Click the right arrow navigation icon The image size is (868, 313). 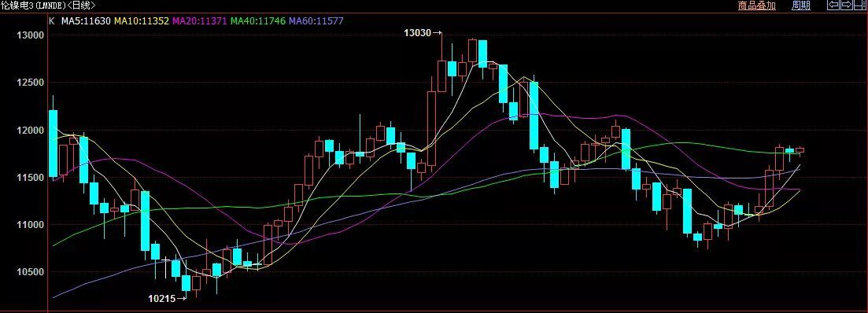[847, 5]
